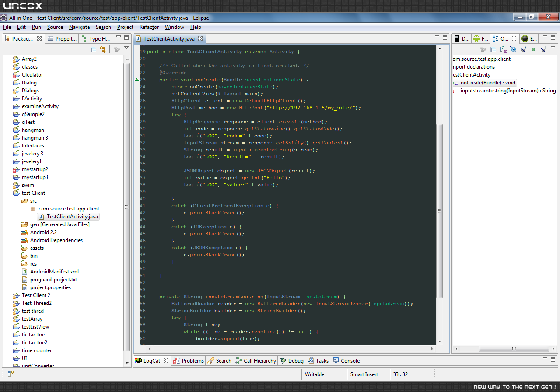Viewport: 560px width, 392px height.
Task: Switch to the Type Hierarchy tab
Action: click(x=96, y=38)
